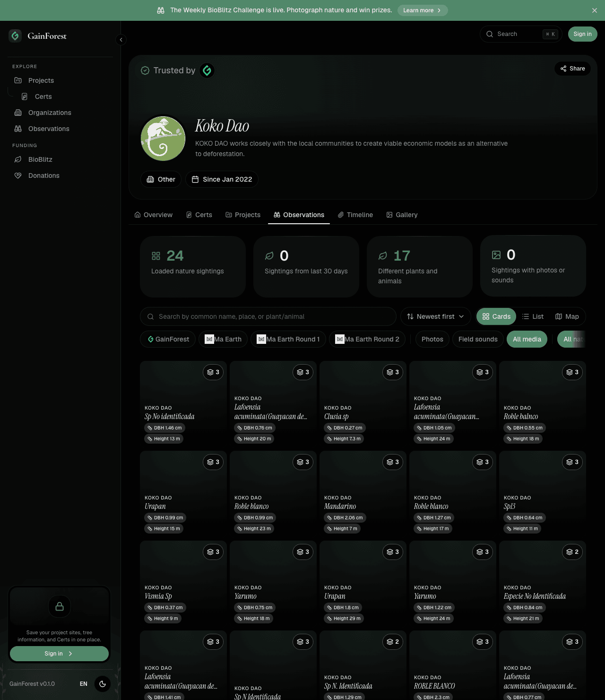
Task: Open the Vismia Sp observation title
Action: [x=158, y=596]
